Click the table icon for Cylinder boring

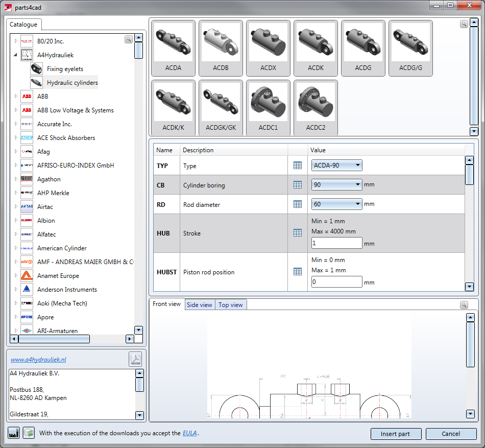pyautogui.click(x=298, y=185)
